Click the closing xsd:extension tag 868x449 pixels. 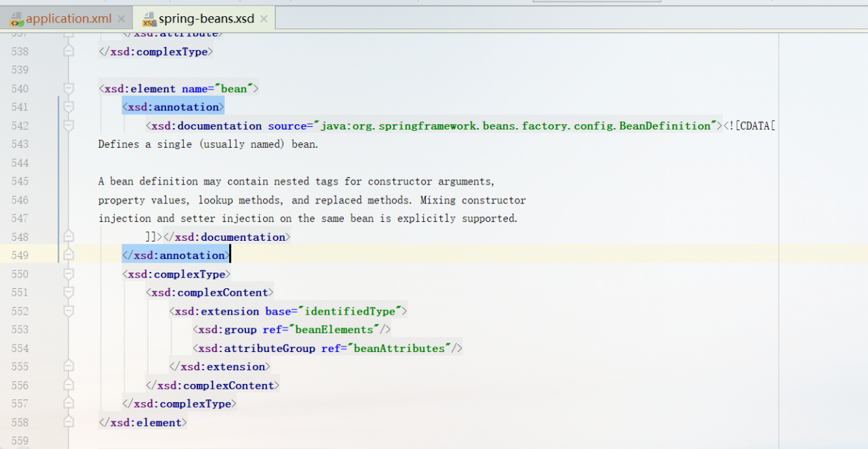coord(220,366)
